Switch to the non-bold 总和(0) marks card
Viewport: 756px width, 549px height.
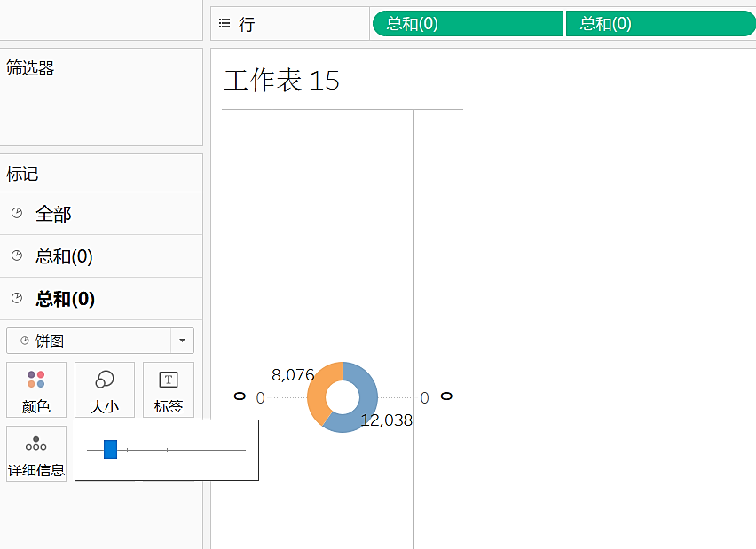[101, 256]
